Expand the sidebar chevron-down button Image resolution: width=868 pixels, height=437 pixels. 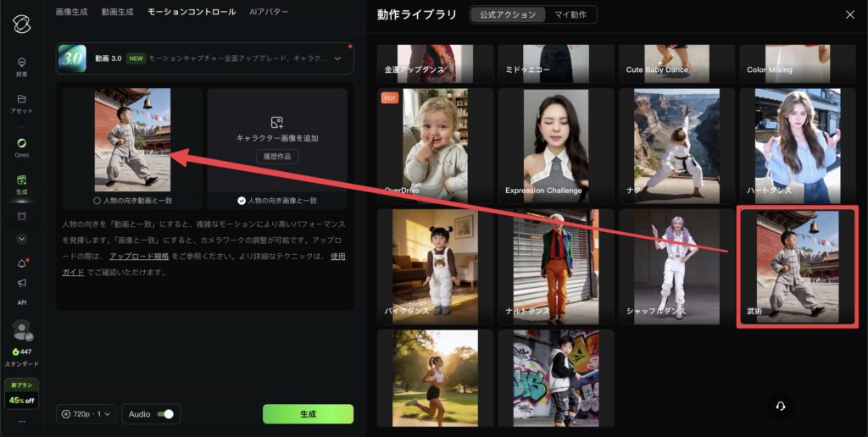[21, 239]
